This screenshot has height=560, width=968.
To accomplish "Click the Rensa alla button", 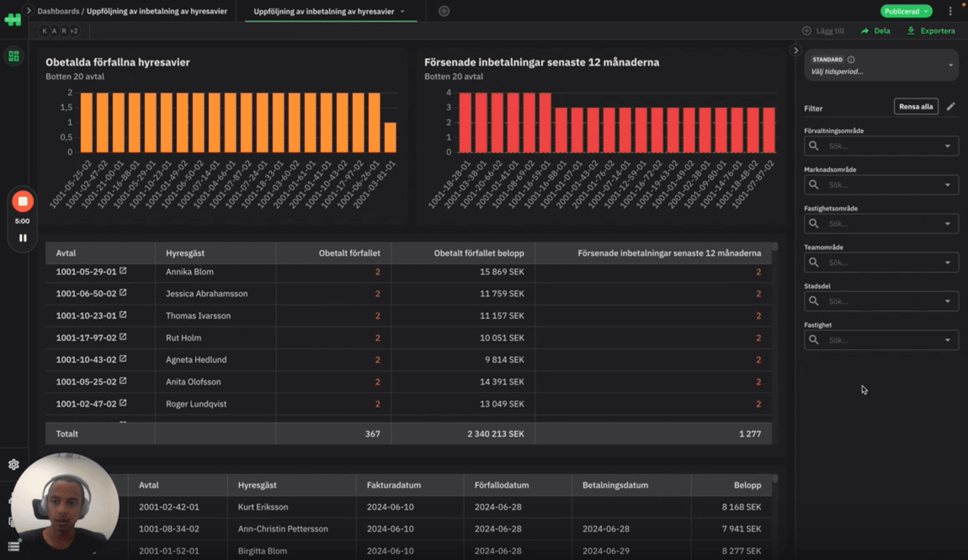I will [x=916, y=107].
